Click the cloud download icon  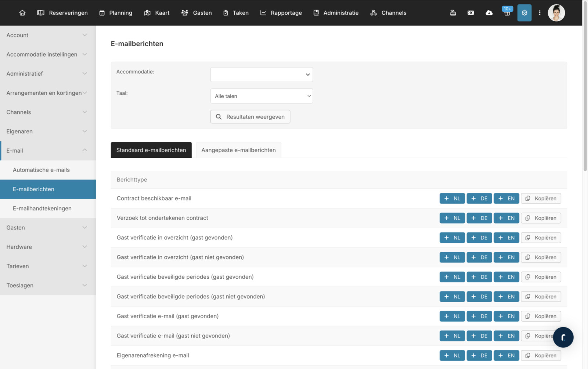point(489,13)
